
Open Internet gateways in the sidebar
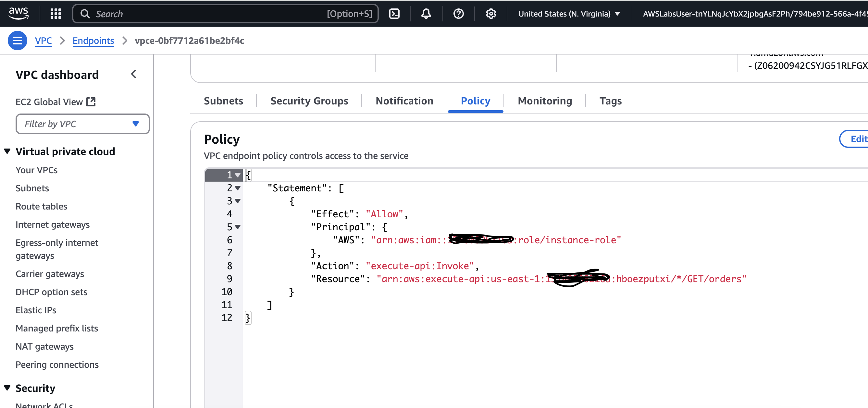(53, 224)
